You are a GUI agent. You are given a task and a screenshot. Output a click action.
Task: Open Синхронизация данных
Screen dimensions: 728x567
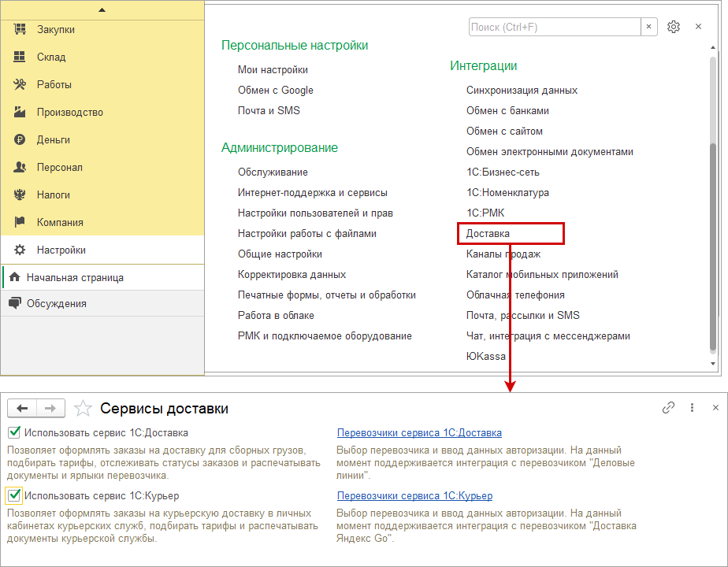pos(522,90)
